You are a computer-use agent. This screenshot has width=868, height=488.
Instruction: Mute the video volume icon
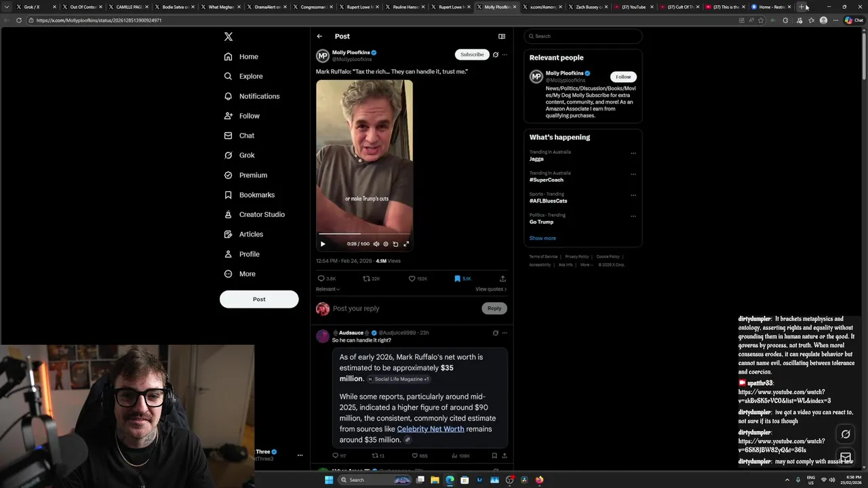pyautogui.click(x=376, y=244)
